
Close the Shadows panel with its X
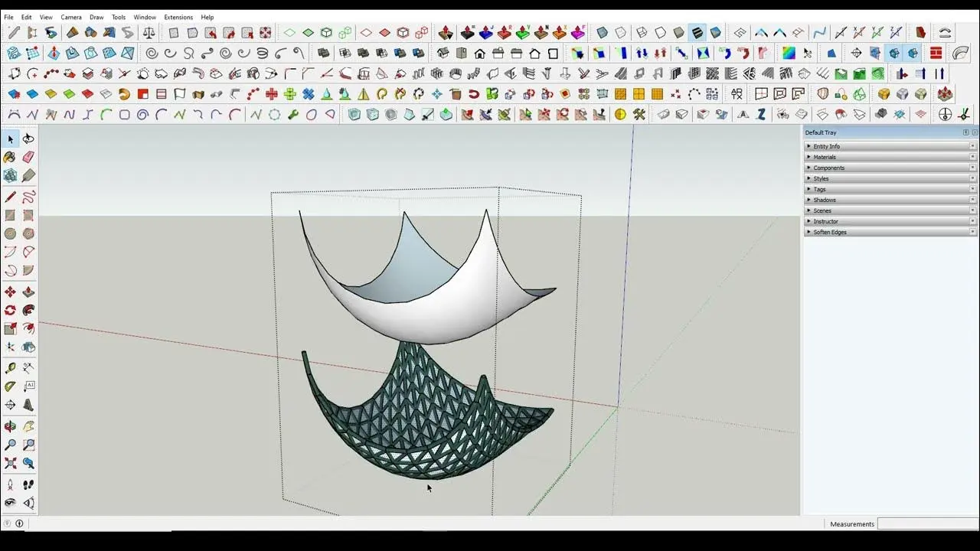tap(973, 200)
